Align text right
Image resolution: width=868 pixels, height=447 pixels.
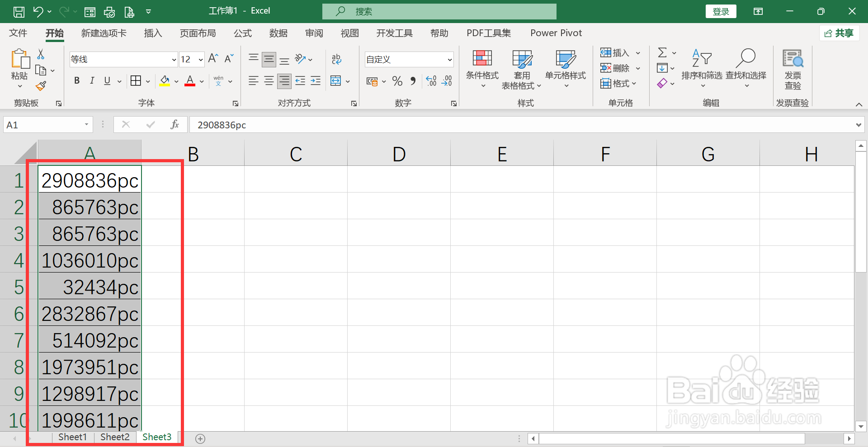pyautogui.click(x=284, y=81)
